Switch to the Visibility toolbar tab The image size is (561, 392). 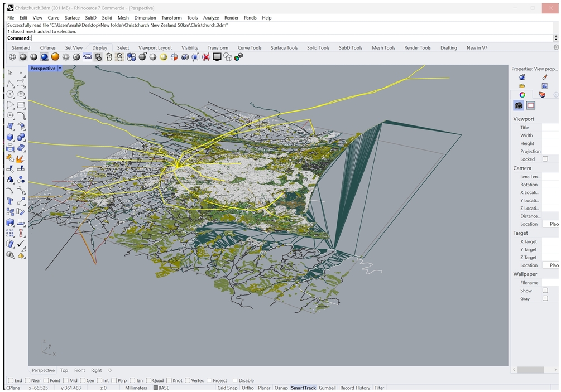pyautogui.click(x=190, y=47)
